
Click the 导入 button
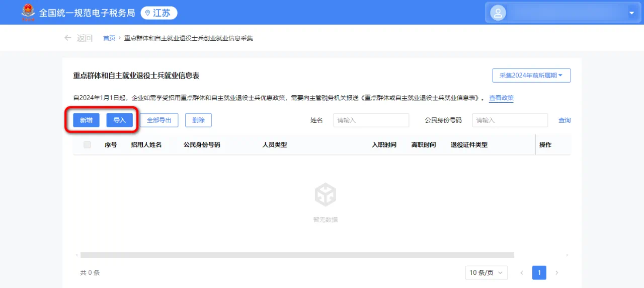coord(119,120)
